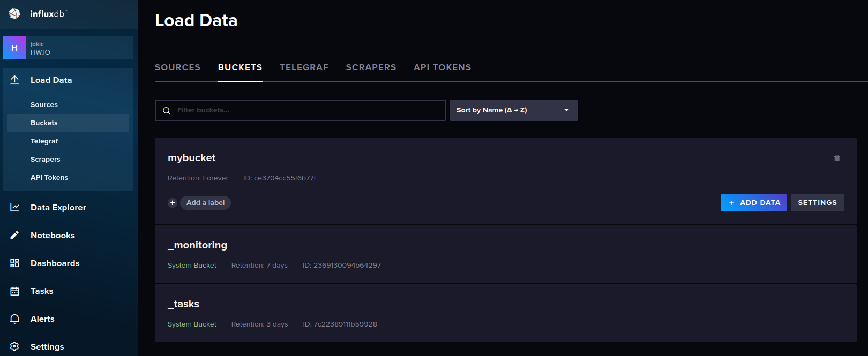
Task: Open Sources in the sidebar
Action: (x=44, y=105)
